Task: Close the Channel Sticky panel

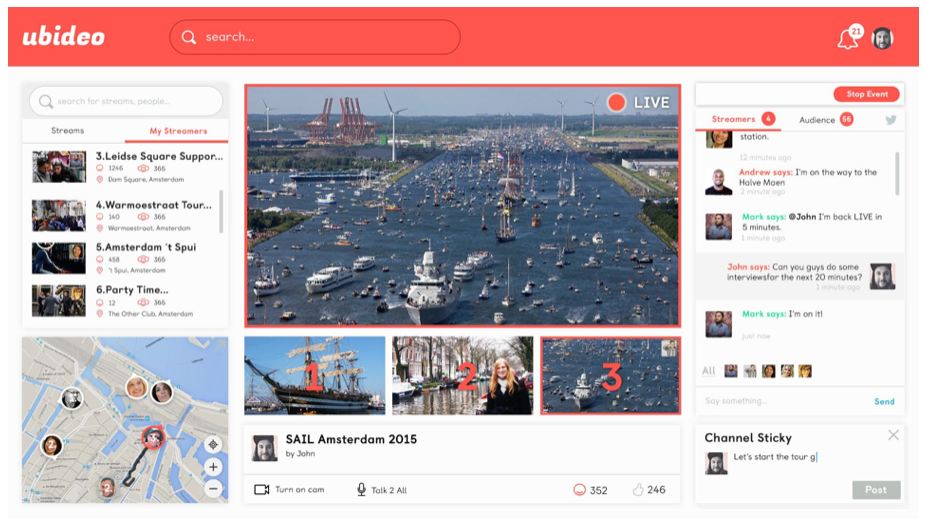Action: pyautogui.click(x=893, y=435)
